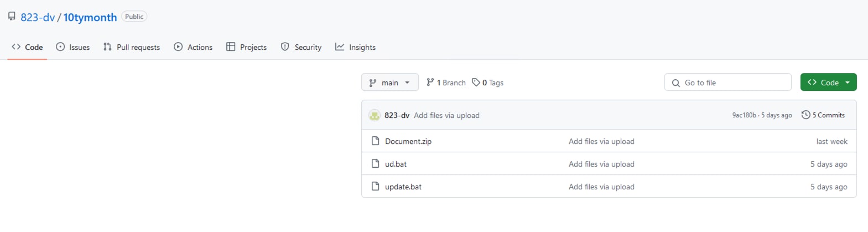Viewport: 868px width, 232px height.
Task: Open commit hash 9ac180b
Action: [744, 115]
